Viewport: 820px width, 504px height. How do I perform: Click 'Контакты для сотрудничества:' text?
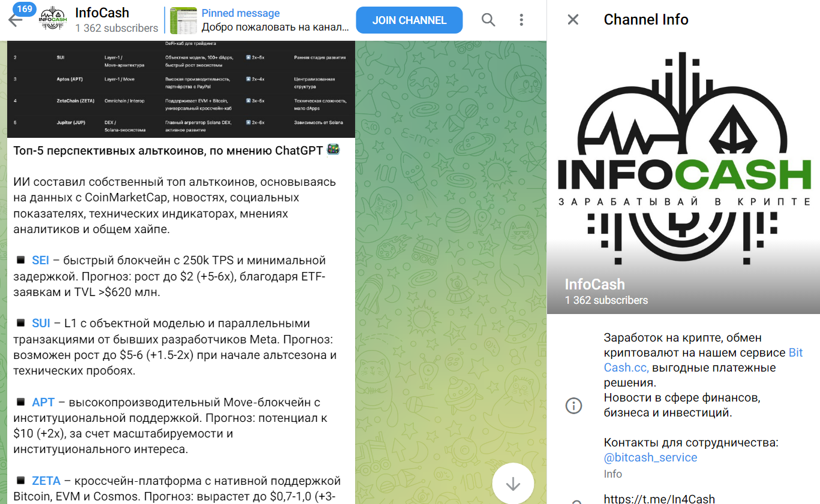691,443
